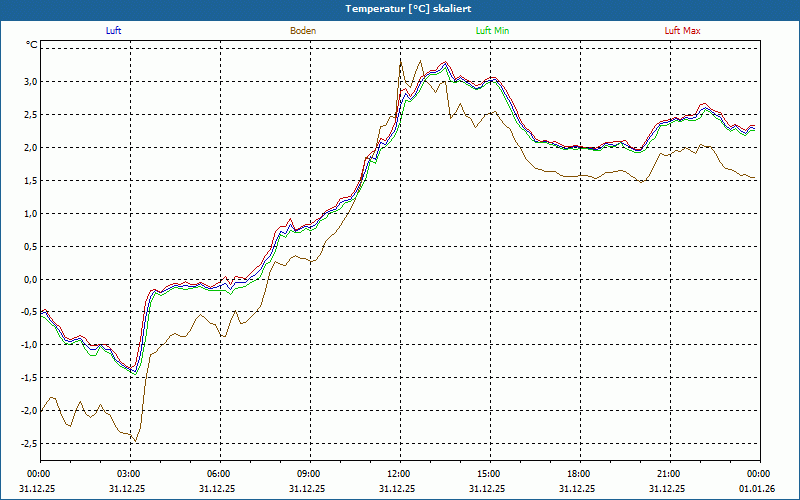
Task: Click the '0,5' y-axis value
Action: click(31, 246)
